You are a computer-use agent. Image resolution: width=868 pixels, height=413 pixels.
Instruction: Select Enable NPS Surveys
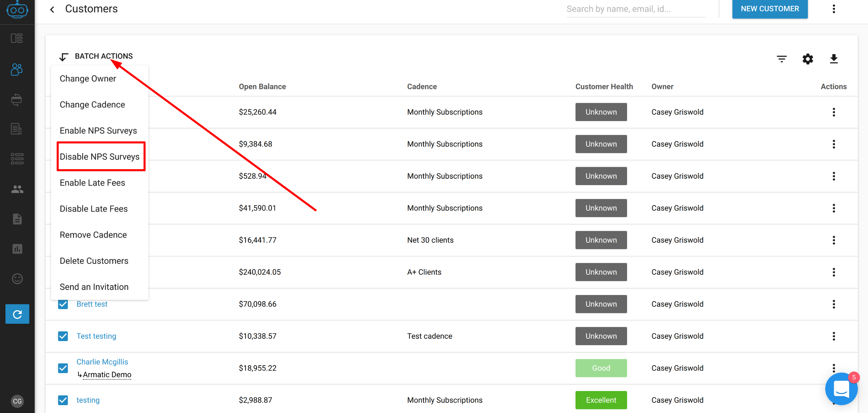coord(100,131)
